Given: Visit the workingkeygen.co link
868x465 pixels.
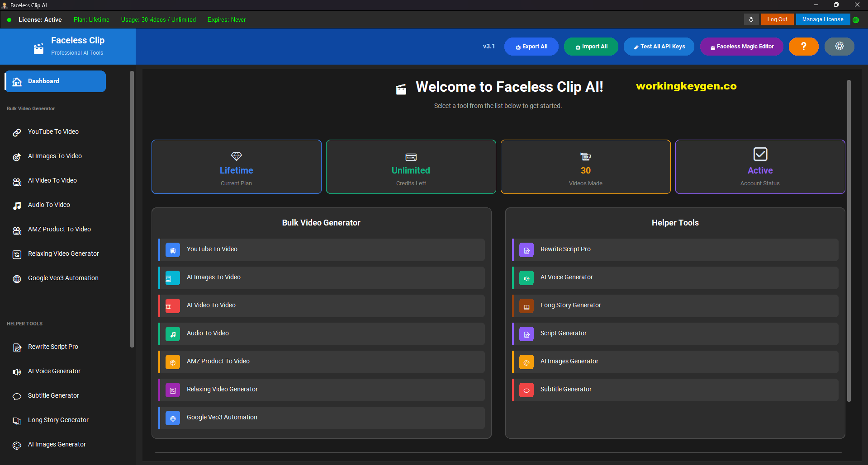Looking at the screenshot, I should 686,86.
